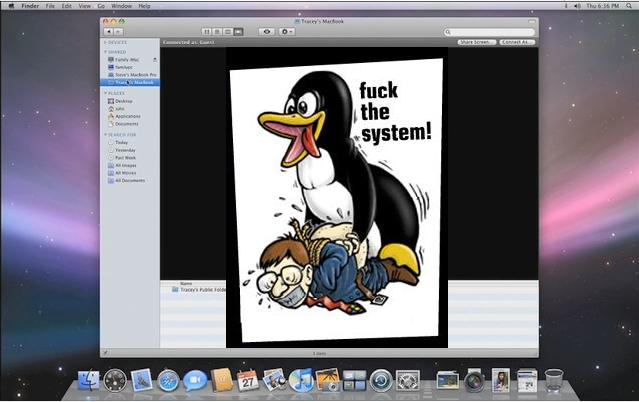The height and width of the screenshot is (402, 639).
Task: Switch to column view in Finder toolbar
Action: (228, 31)
